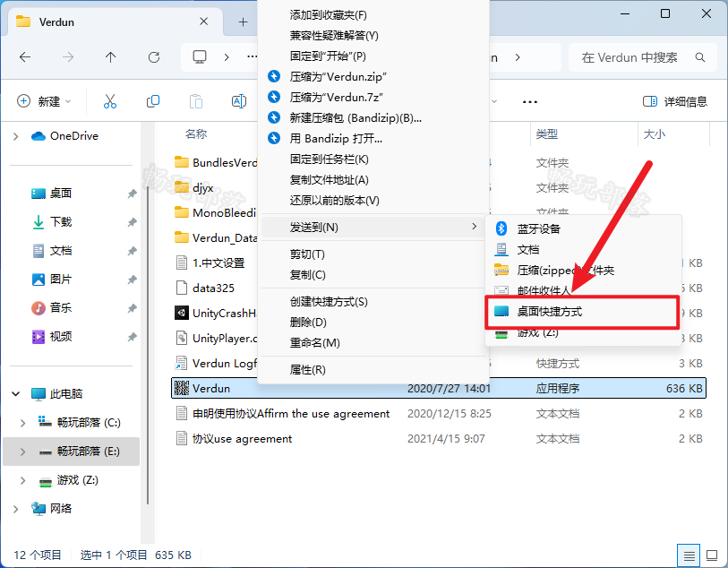
Task: Choose 蓝牙设备 in Send to submenu
Action: tap(583, 228)
